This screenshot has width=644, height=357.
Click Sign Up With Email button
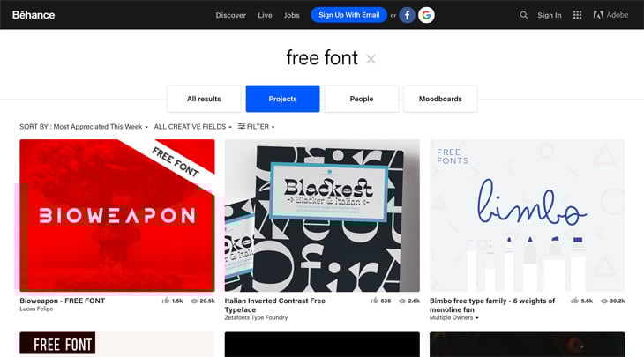click(x=348, y=15)
